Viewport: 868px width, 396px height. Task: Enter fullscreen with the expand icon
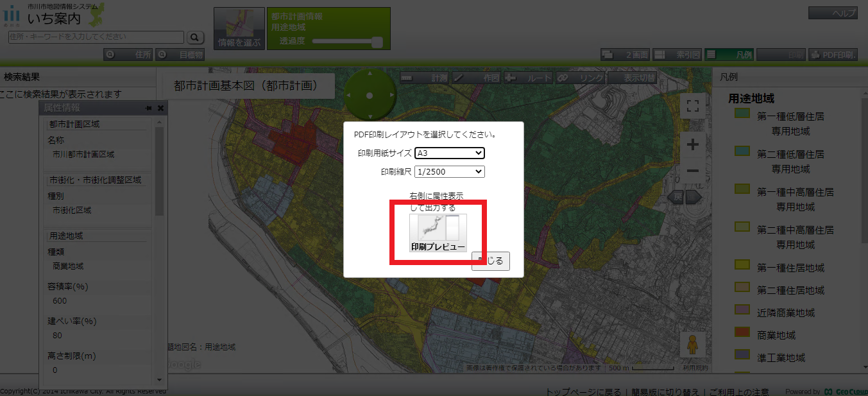[692, 106]
